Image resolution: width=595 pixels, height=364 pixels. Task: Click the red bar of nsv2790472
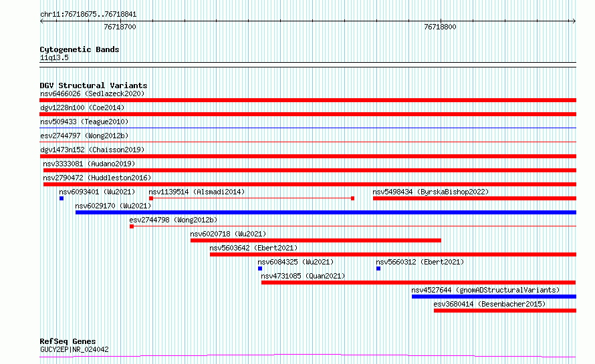(310, 184)
